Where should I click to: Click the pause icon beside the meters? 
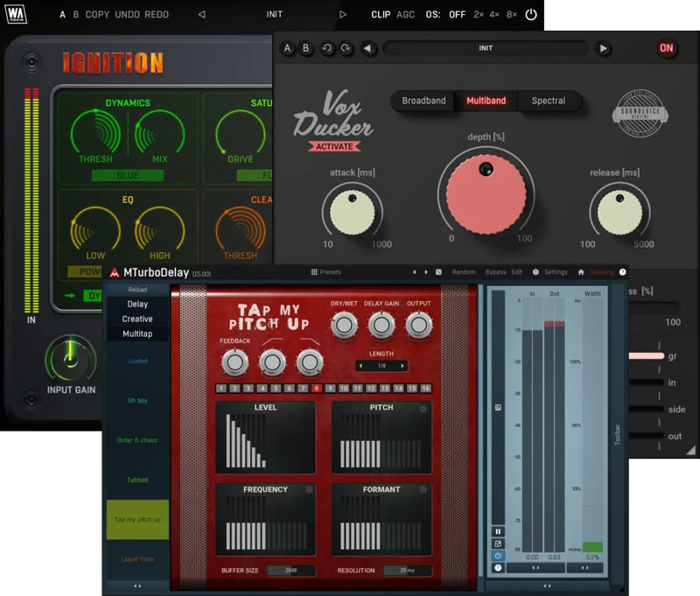(498, 531)
